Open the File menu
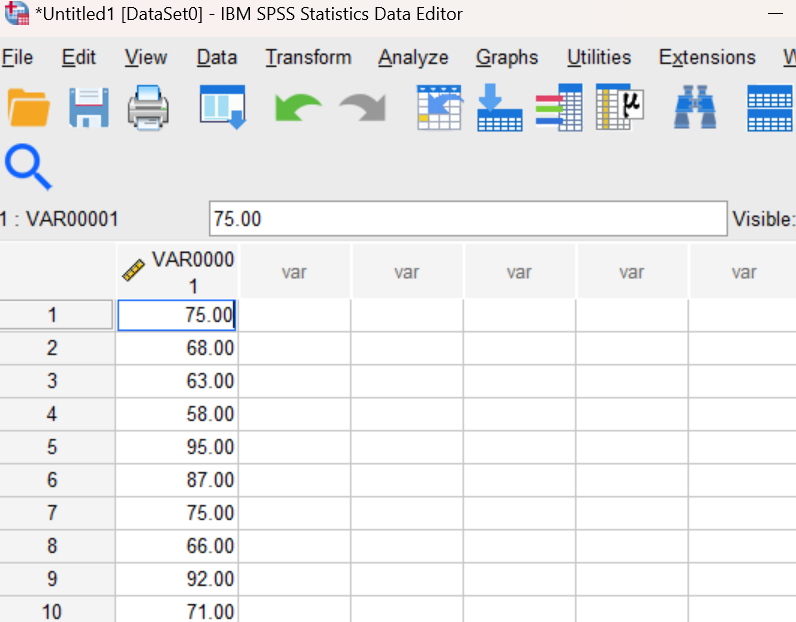This screenshot has height=622, width=796. click(17, 57)
